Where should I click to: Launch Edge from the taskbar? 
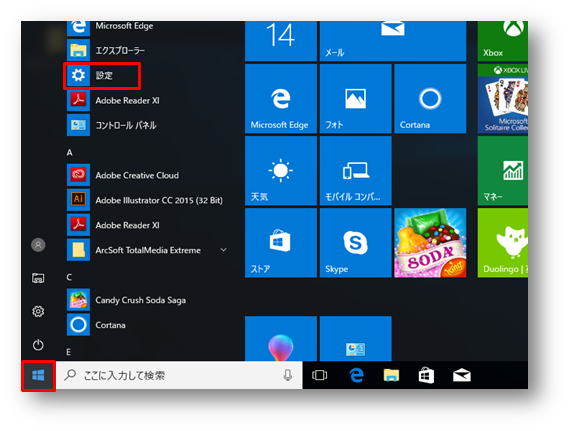(356, 375)
